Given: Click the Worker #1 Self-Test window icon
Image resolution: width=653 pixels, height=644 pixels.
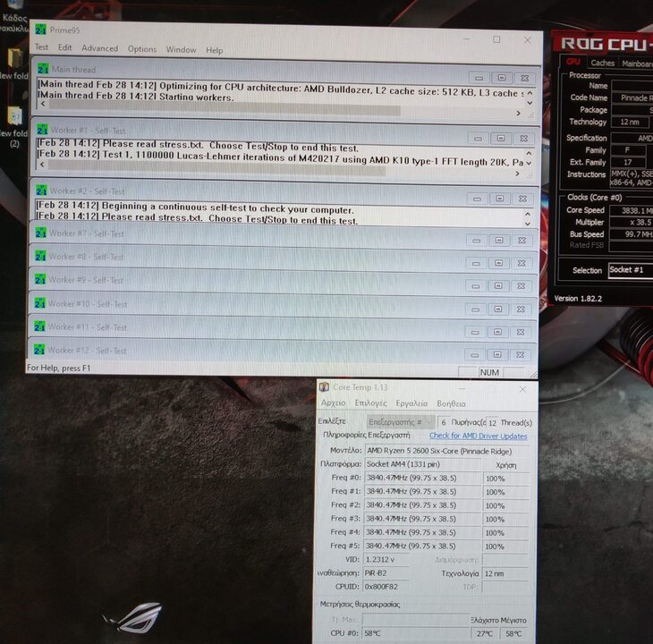Looking at the screenshot, I should (42, 130).
